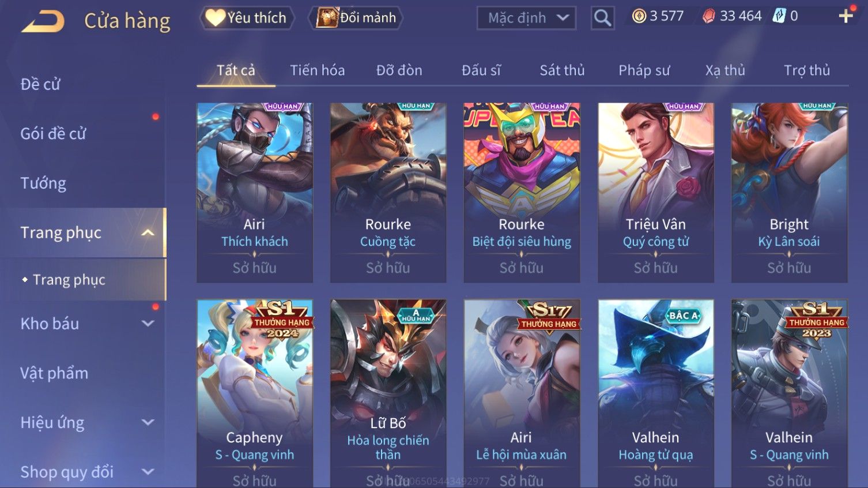Tap the gold coin balance icon

(x=639, y=16)
